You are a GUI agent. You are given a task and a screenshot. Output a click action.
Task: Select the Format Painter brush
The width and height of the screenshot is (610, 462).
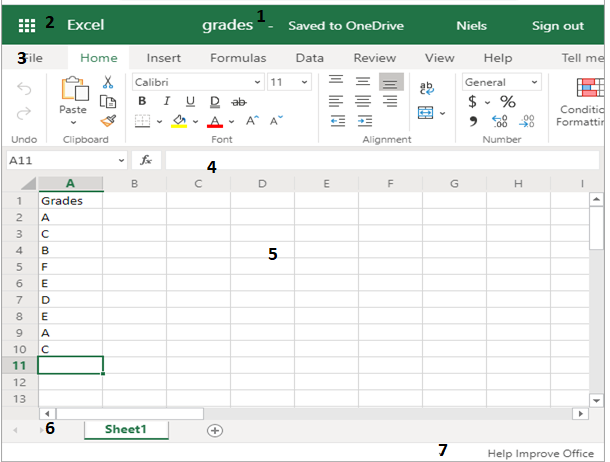[108, 121]
